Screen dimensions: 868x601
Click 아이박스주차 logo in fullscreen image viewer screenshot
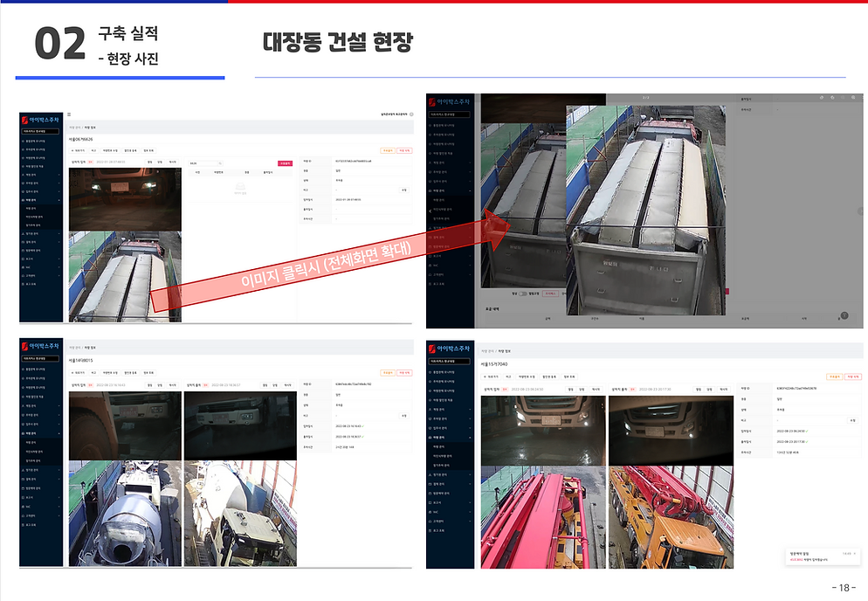tap(448, 102)
